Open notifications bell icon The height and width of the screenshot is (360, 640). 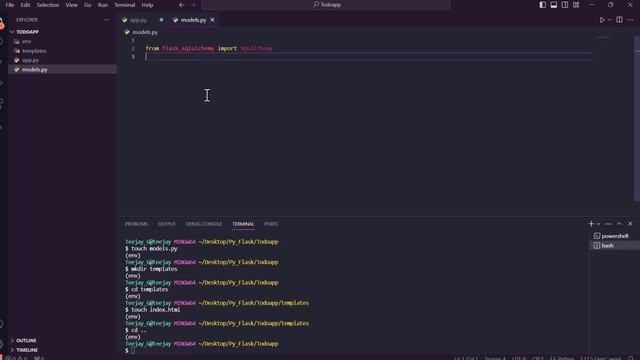tap(631, 358)
